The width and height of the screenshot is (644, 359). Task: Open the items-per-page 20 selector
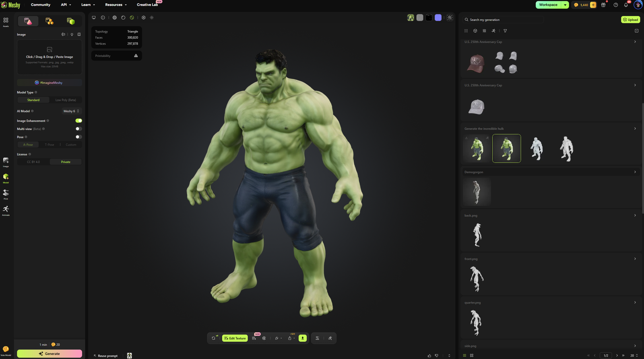click(634, 355)
